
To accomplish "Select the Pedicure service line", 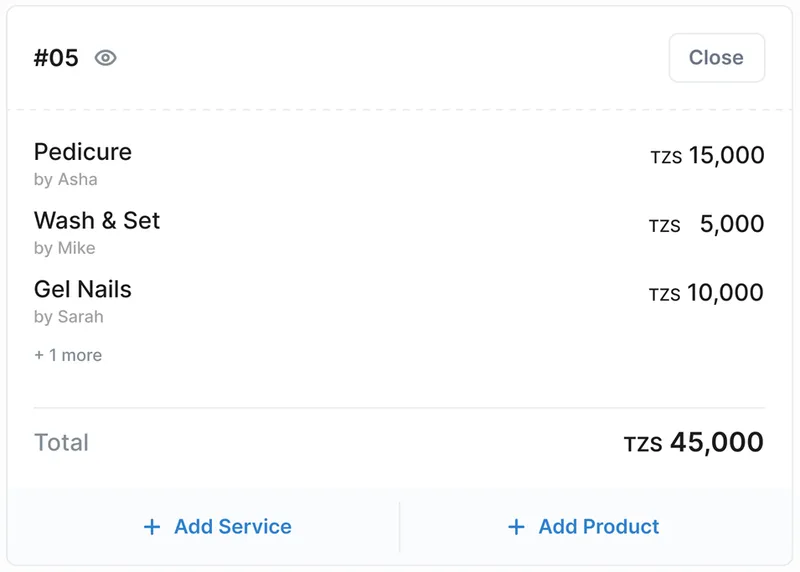I will coord(399,165).
